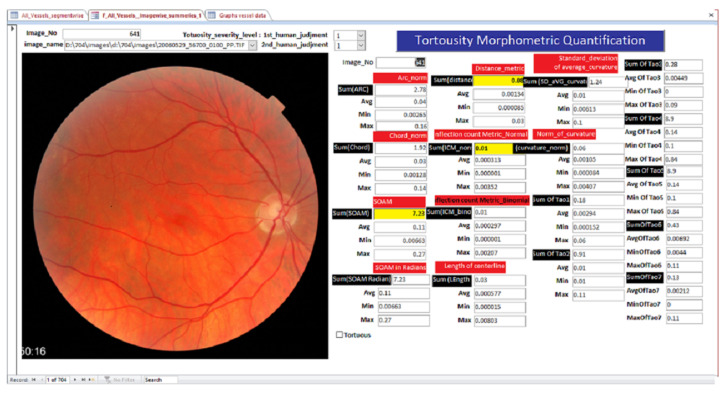The height and width of the screenshot is (393, 728).
Task: Click the No Filter funnel icon
Action: pos(107,380)
